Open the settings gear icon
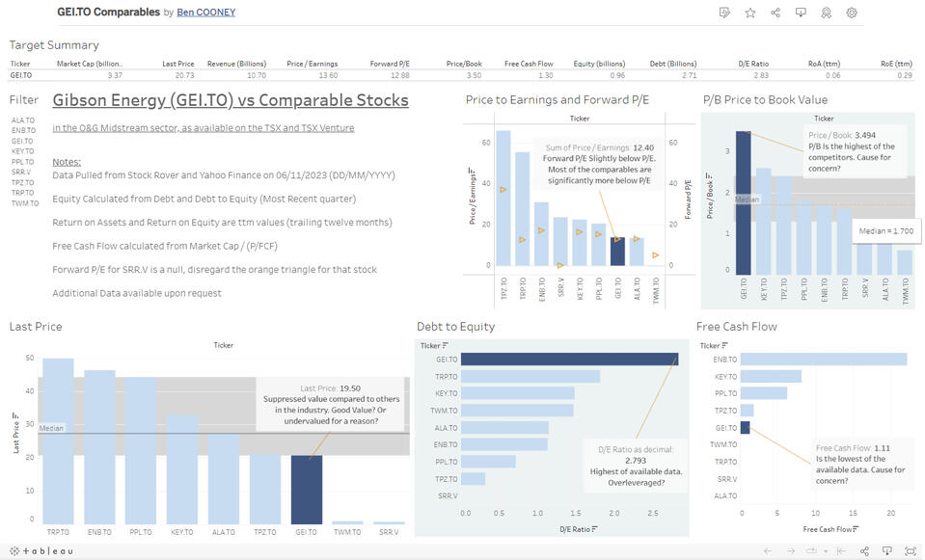This screenshot has width=925, height=560. point(852,13)
